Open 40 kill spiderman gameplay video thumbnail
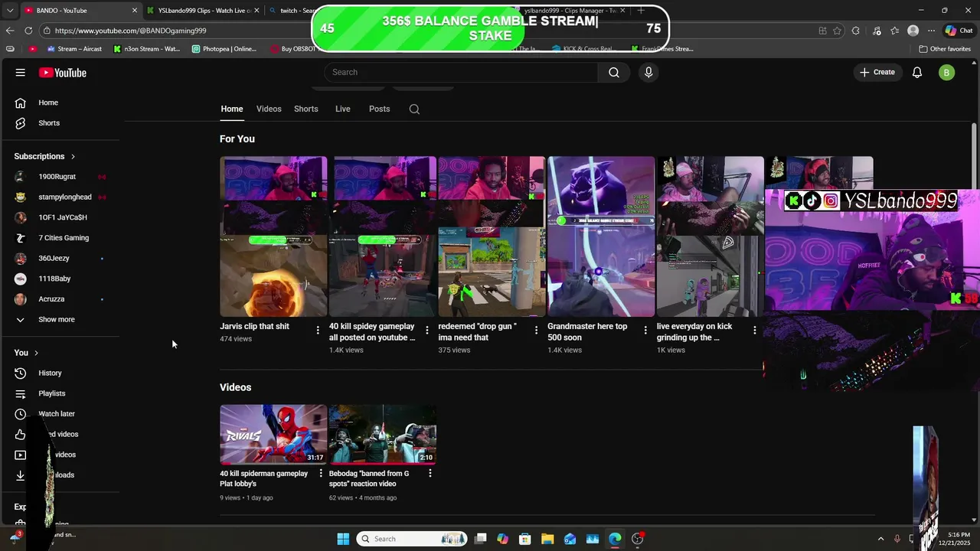The height and width of the screenshot is (551, 980). [x=273, y=435]
